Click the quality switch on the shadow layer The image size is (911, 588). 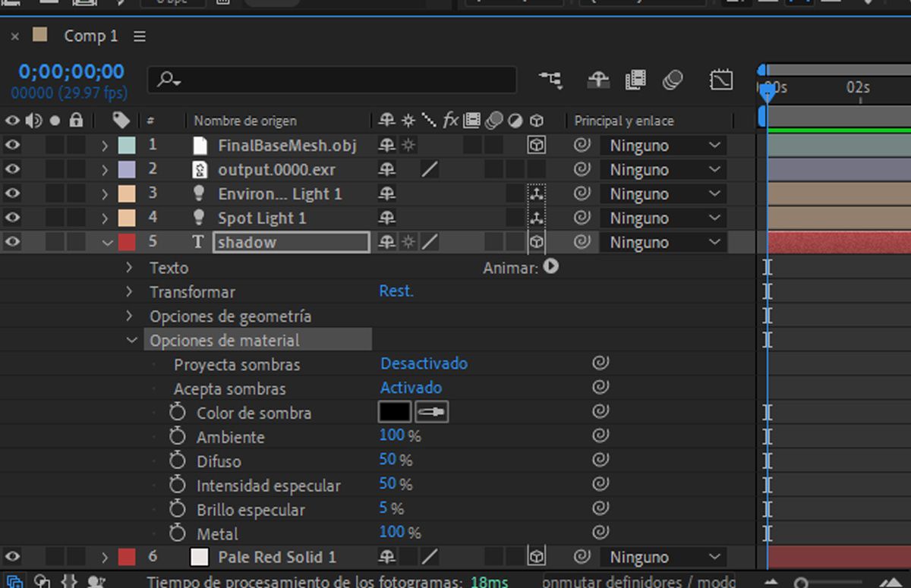pos(430,242)
